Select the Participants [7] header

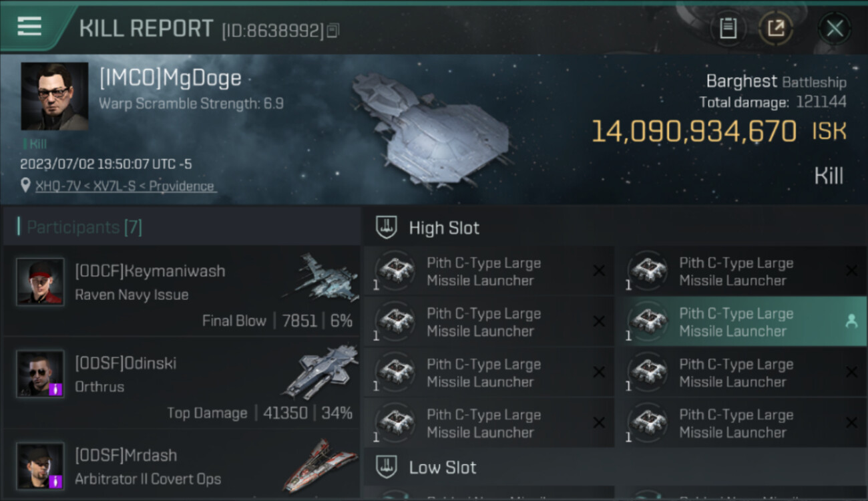tap(182, 227)
